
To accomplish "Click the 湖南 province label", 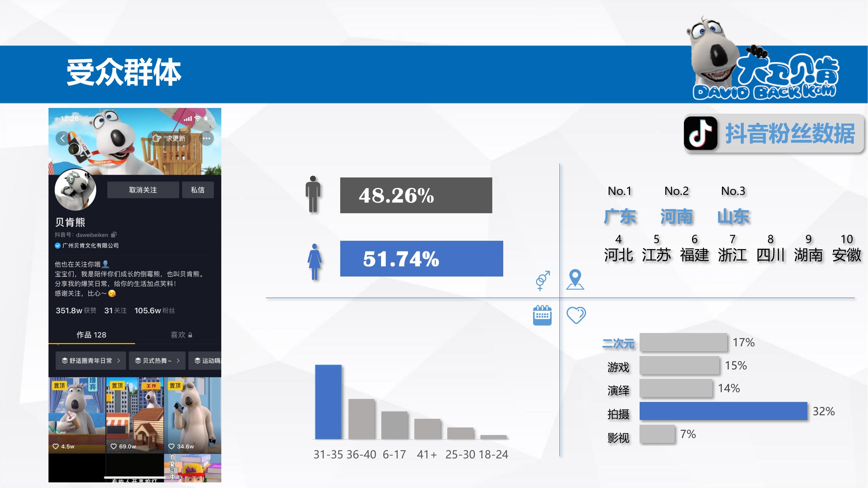I will coord(809,255).
